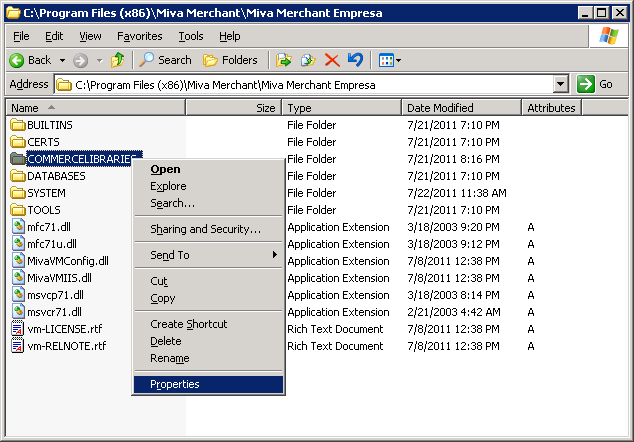Click the Copy To folder icon
634x442 pixels.
click(308, 60)
